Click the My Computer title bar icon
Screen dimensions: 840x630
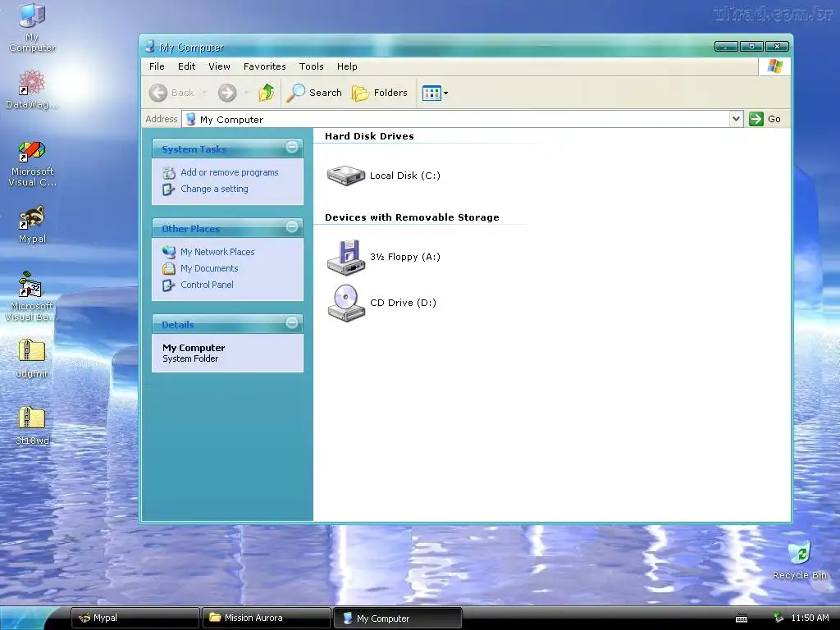(149, 47)
